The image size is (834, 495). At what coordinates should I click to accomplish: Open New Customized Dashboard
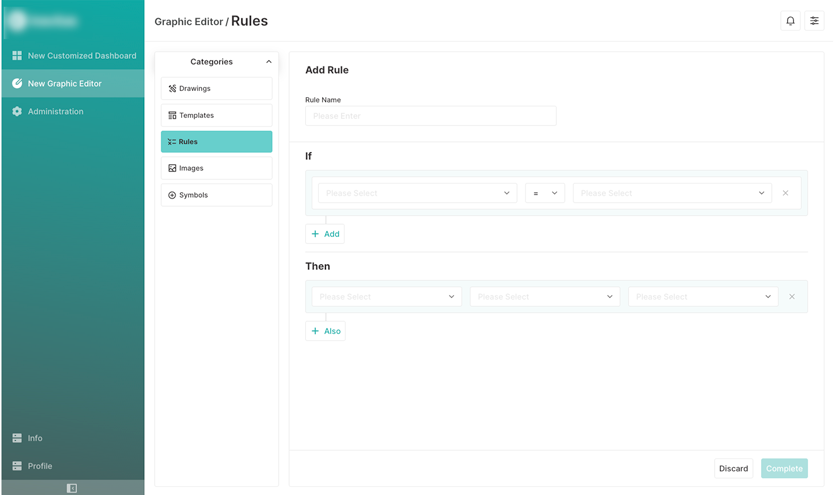[82, 56]
